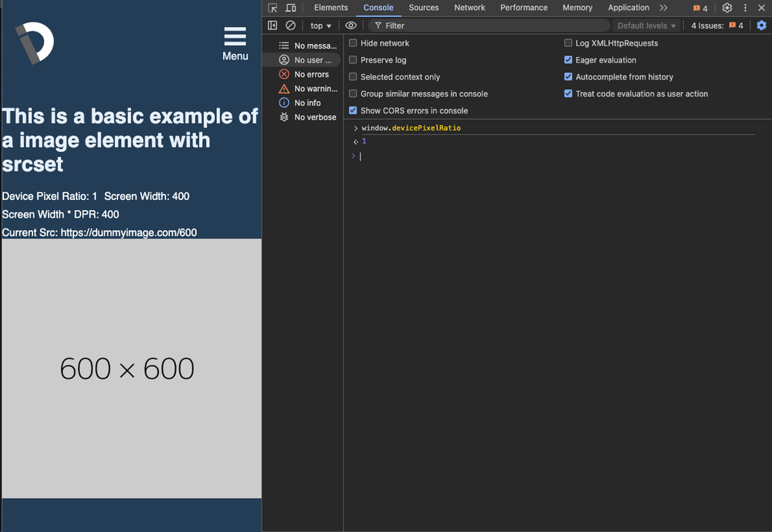Open the top JavaScript context dropdown
The height and width of the screenshot is (532, 772).
click(x=320, y=25)
